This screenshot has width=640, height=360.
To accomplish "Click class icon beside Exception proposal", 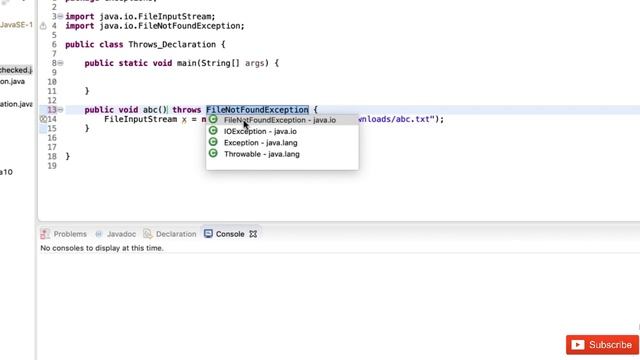I will pos(213,142).
